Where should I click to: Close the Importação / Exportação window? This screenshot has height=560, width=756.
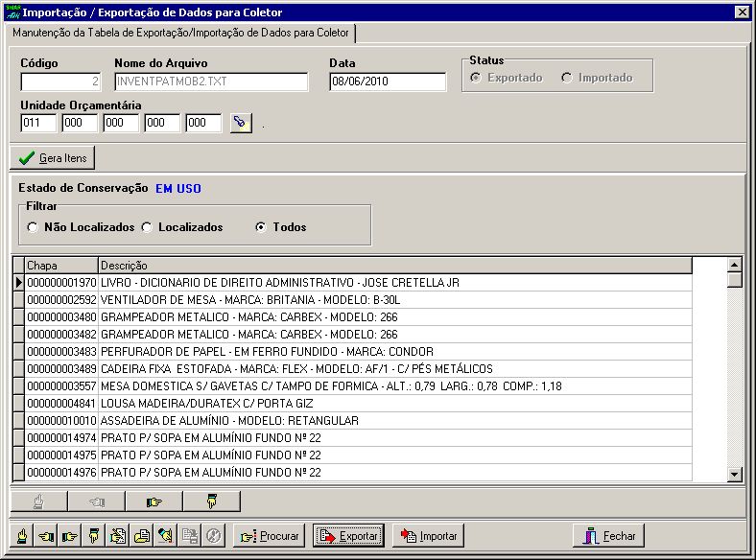tap(742, 12)
